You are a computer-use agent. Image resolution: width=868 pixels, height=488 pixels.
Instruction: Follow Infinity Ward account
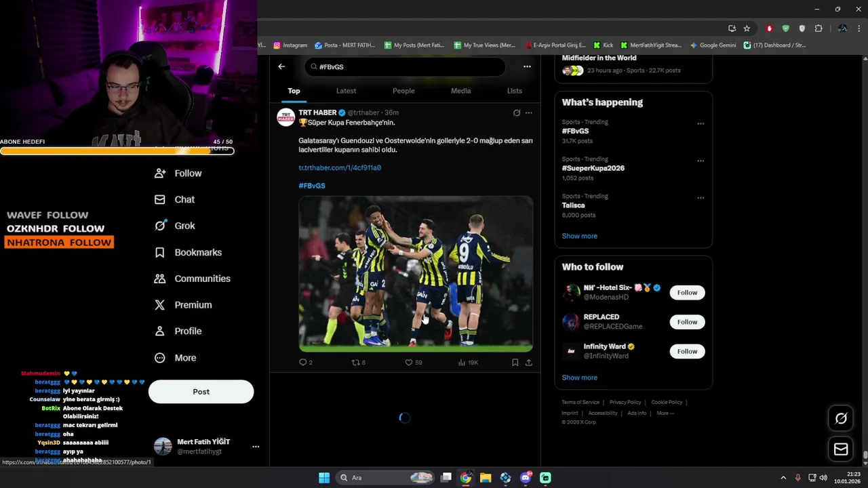click(687, 351)
